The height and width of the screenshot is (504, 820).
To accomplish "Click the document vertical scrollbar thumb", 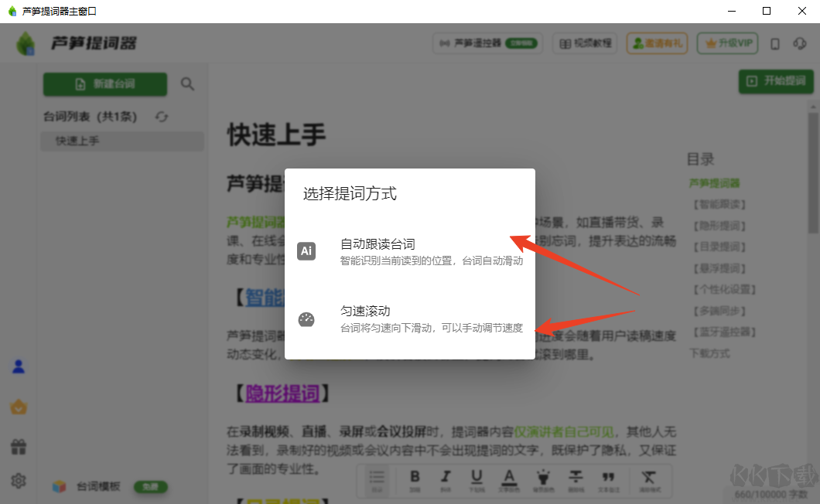I will coord(813,172).
